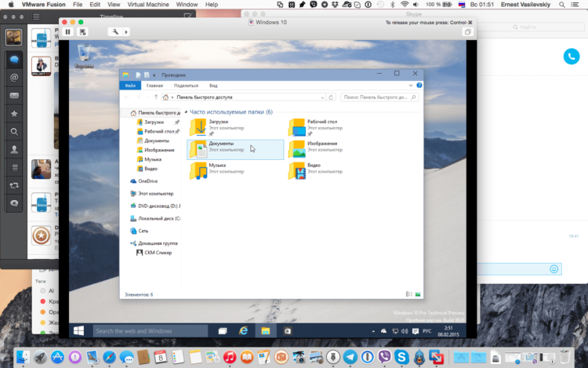The width and height of the screenshot is (588, 368).
Task: Open Explorer help via the blue question icon
Action: [419, 86]
